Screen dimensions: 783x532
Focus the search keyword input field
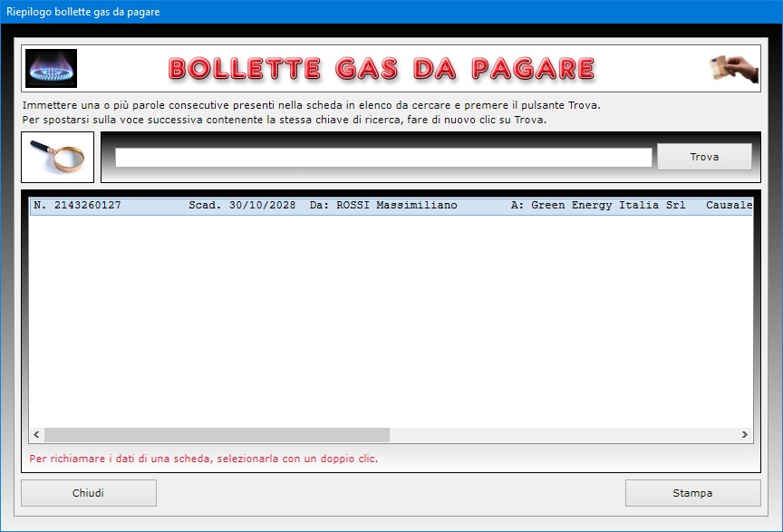tap(383, 158)
